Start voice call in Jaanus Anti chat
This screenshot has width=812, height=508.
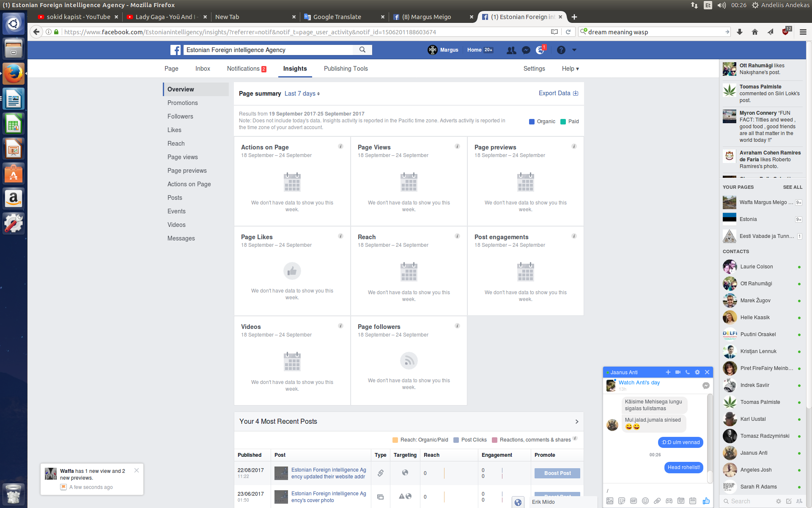pos(688,372)
